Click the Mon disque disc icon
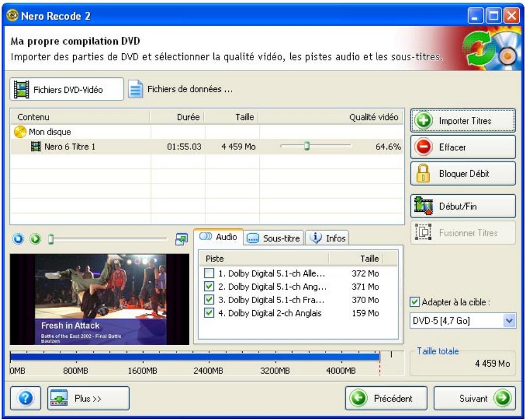The image size is (525, 420). pos(20,132)
